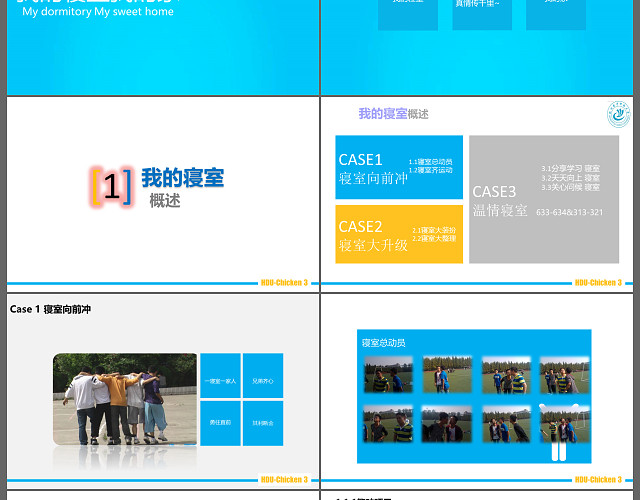Click the My dormitory My sweet home subtitle
Screen dimensions: 640x500
98,11
